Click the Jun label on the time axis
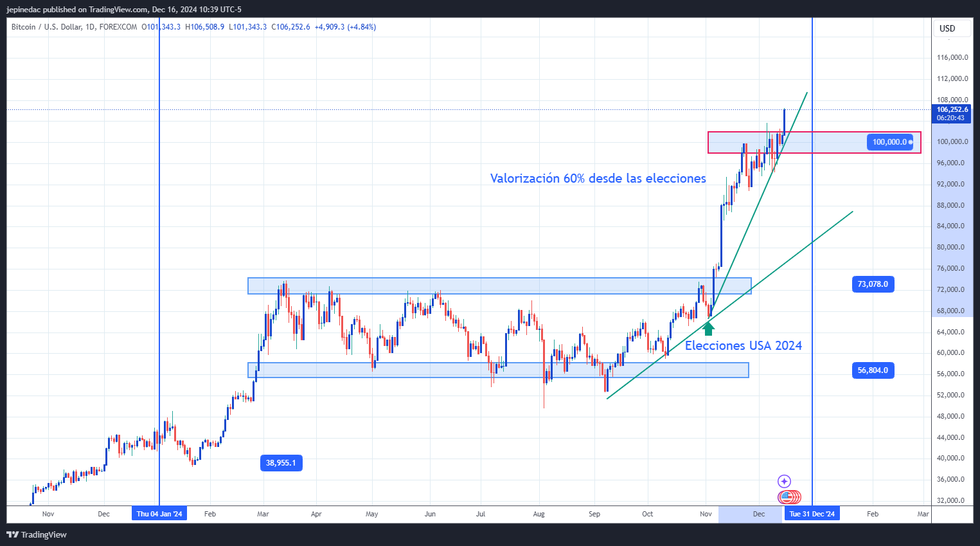 pos(430,514)
